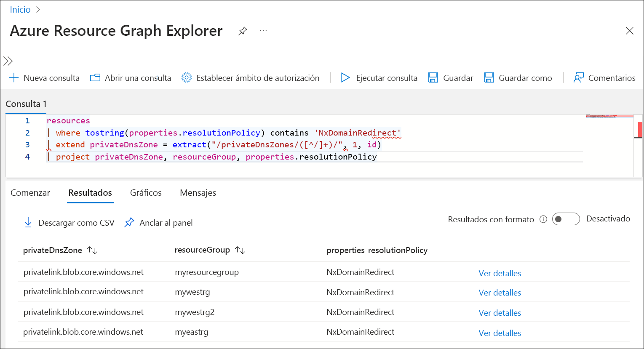Image resolution: width=644 pixels, height=349 pixels.
Task: Click the Ejecutar consulta play icon
Action: click(x=345, y=78)
